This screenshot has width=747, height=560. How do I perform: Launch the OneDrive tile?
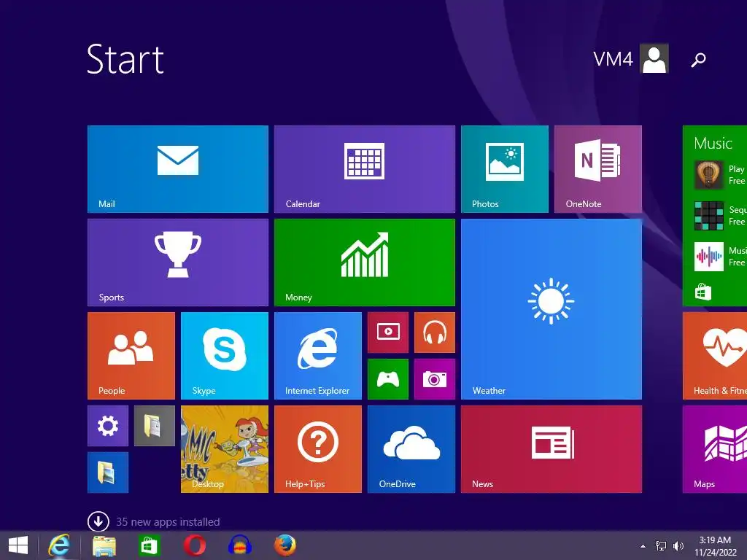point(411,449)
